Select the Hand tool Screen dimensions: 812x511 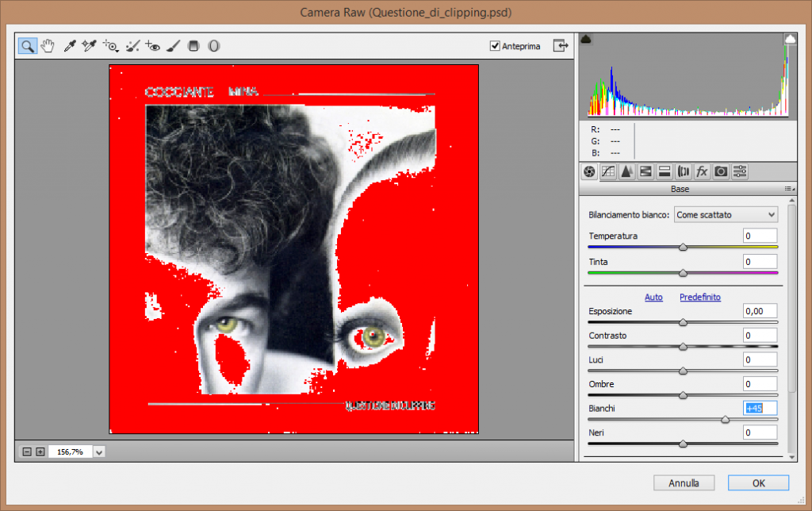pos(48,46)
